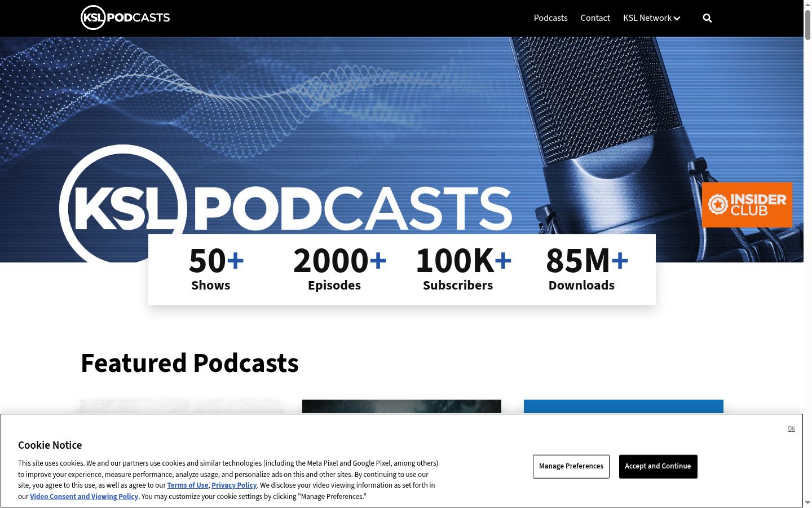
Task: Open the search magnifier icon
Action: (x=707, y=18)
